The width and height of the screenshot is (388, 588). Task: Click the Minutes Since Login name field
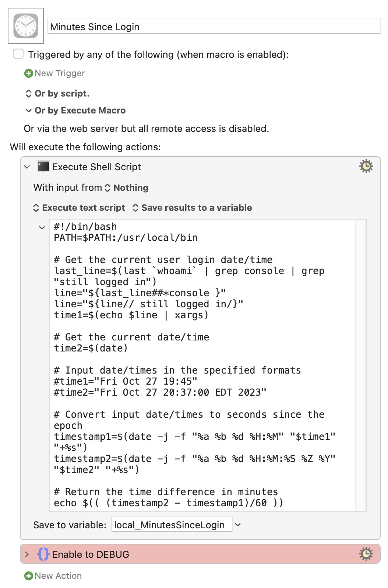(214, 27)
